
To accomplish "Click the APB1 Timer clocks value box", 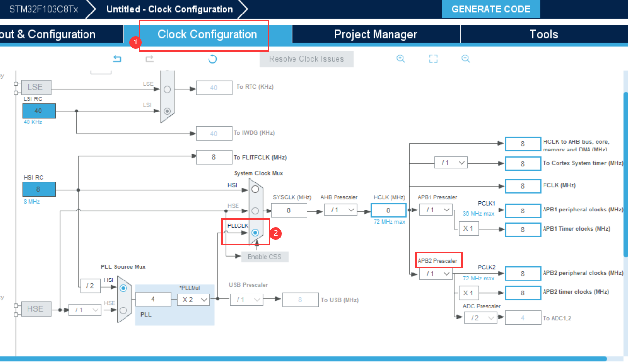I will tap(523, 229).
